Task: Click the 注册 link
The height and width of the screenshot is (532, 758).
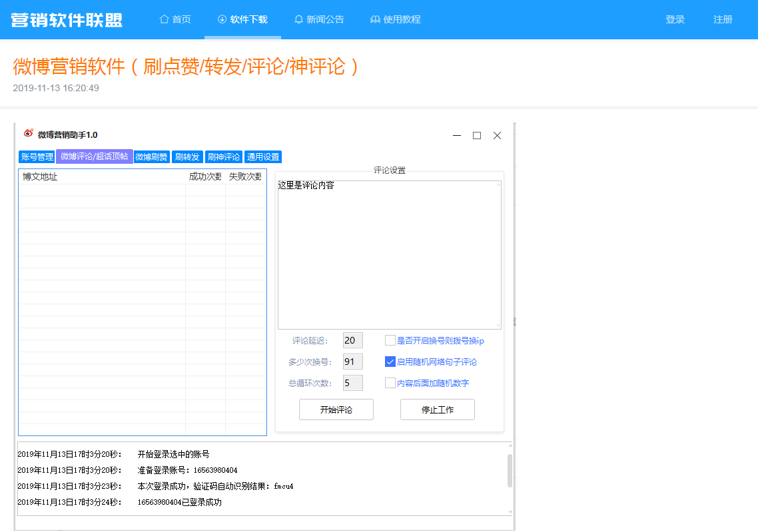Action: point(723,19)
